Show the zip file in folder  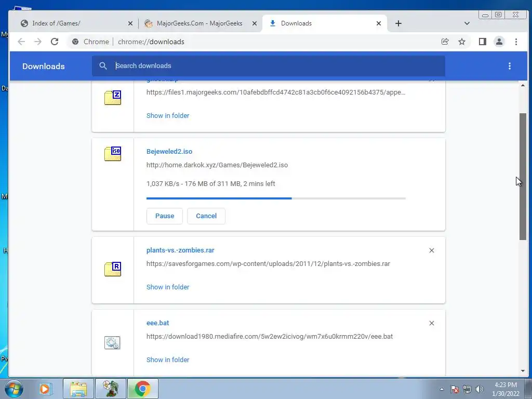tap(168, 116)
